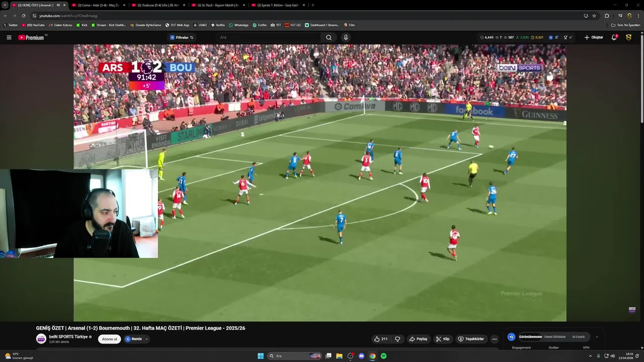Send thanks with Teşekkürler button
Screen dimensions: 644x362
[471, 339]
